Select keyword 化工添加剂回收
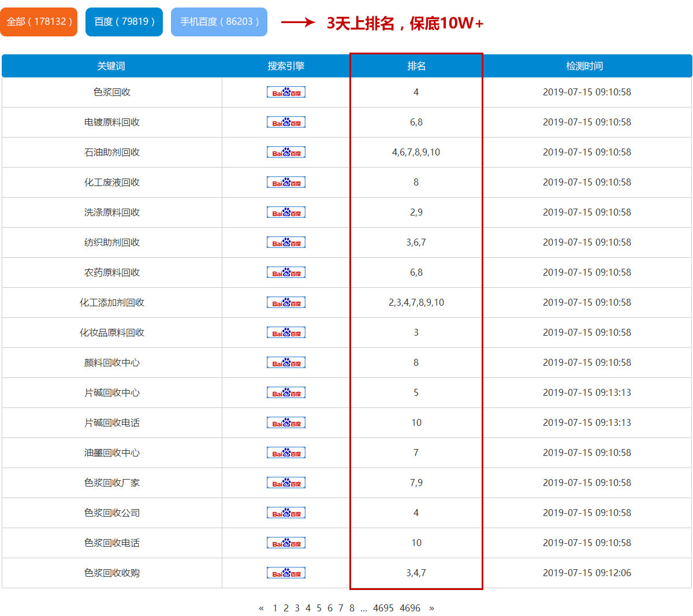 tap(112, 302)
